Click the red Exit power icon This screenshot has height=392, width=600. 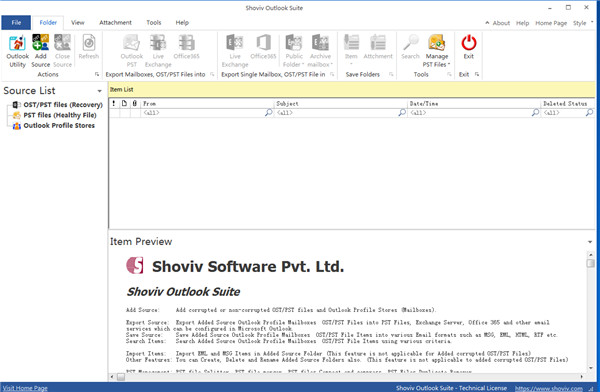pos(469,42)
